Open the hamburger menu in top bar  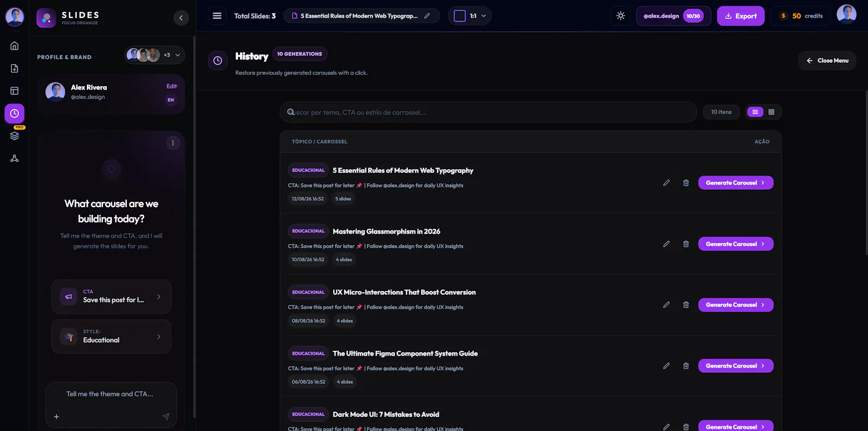point(217,16)
